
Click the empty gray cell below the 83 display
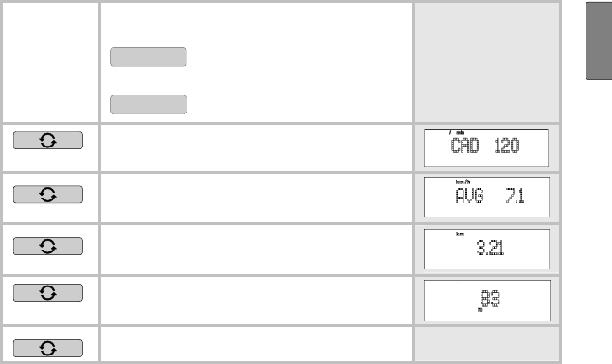[x=487, y=344]
